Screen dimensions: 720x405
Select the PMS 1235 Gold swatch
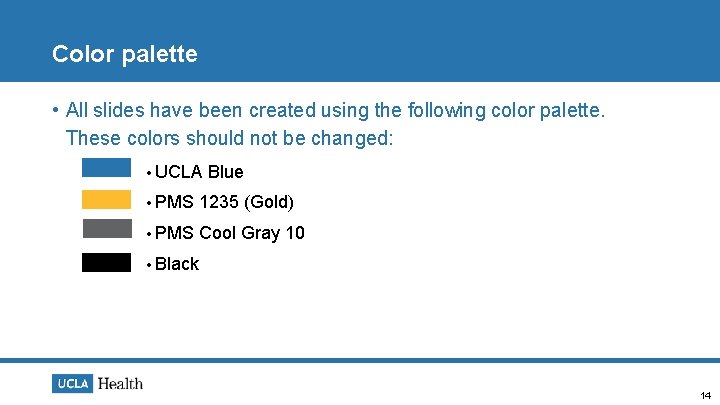click(107, 200)
